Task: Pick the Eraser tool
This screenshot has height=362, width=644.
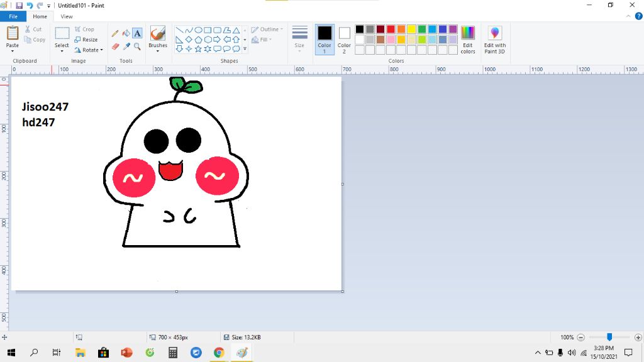Action: (115, 47)
